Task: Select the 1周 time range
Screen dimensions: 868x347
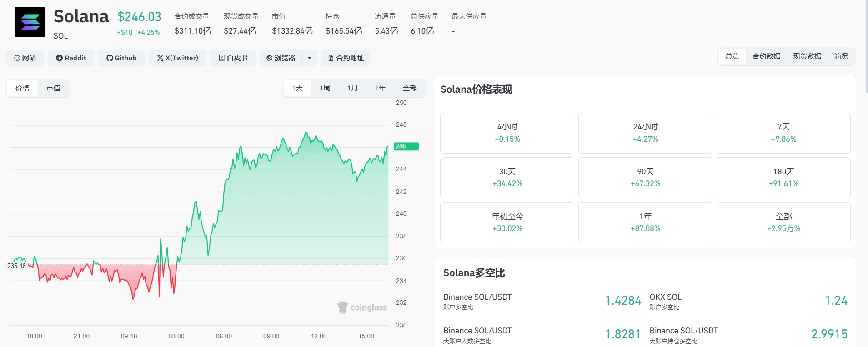Action: [325, 88]
